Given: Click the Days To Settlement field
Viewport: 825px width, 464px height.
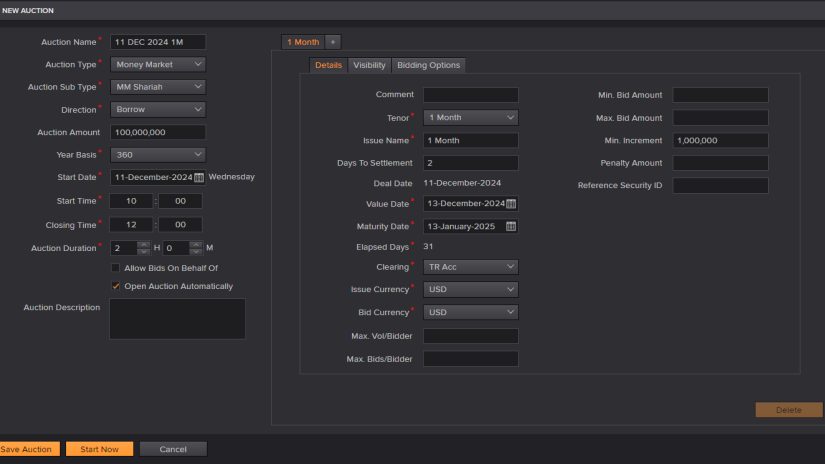Looking at the screenshot, I should coord(471,163).
